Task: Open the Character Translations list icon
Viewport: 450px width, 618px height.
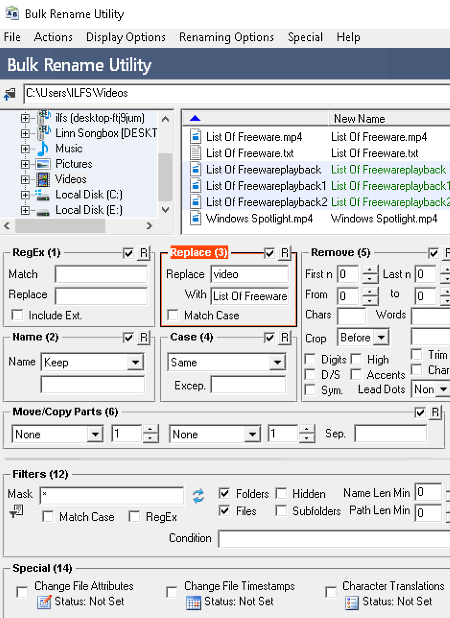Action: (351, 602)
